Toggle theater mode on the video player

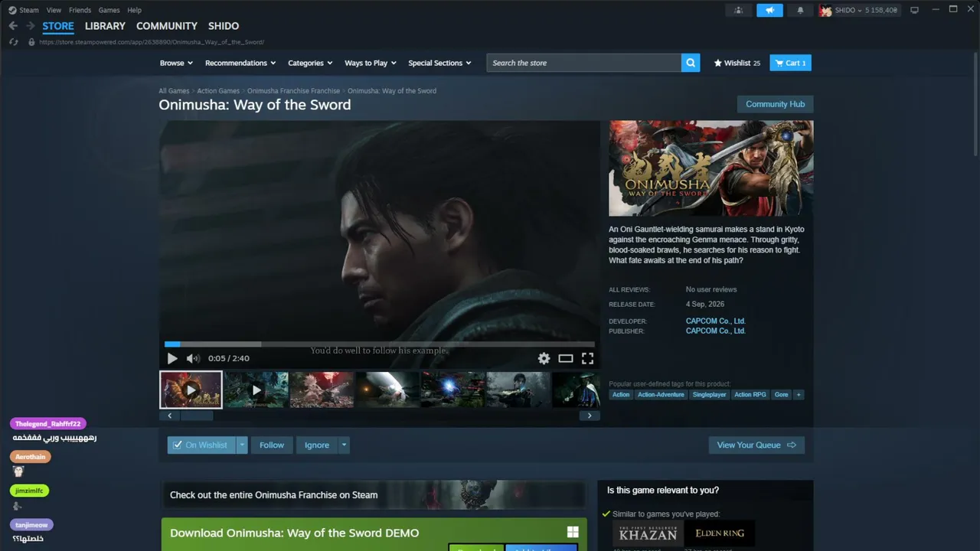click(566, 358)
